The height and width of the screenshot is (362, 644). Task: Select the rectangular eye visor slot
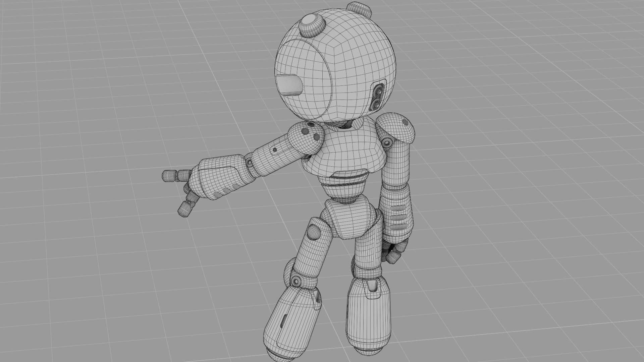[x=290, y=84]
